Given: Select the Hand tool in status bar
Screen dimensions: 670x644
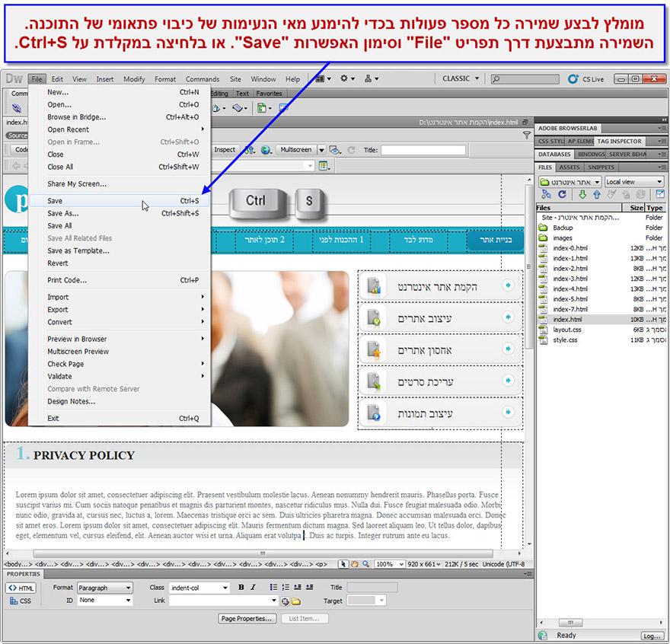Looking at the screenshot, I should pyautogui.click(x=354, y=564).
